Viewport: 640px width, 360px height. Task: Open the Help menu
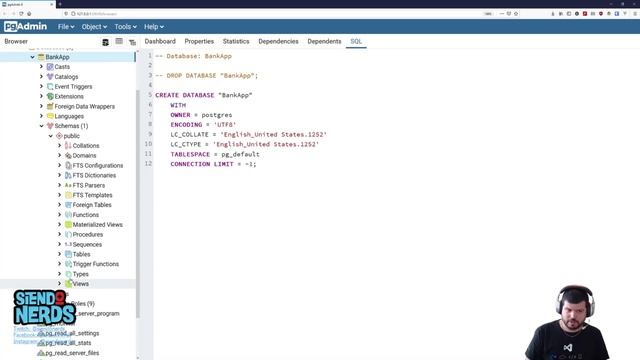(x=153, y=27)
